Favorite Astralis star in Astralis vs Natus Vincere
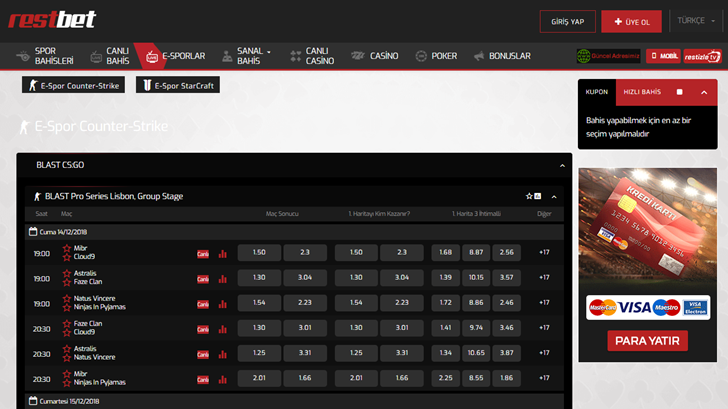 [67, 349]
